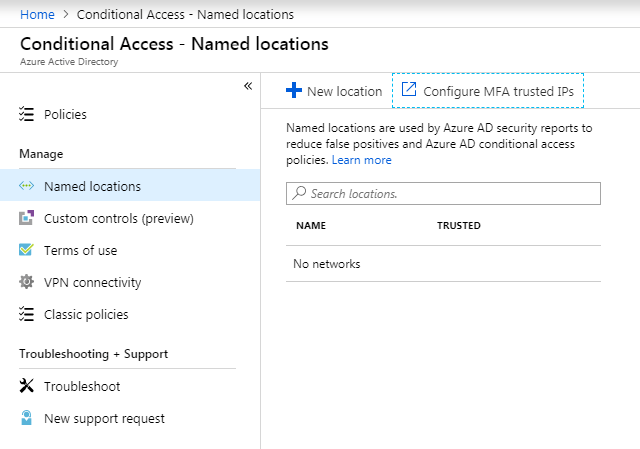Collapse the sidebar with double chevron
Viewport: 640px width, 449px height.
248,86
